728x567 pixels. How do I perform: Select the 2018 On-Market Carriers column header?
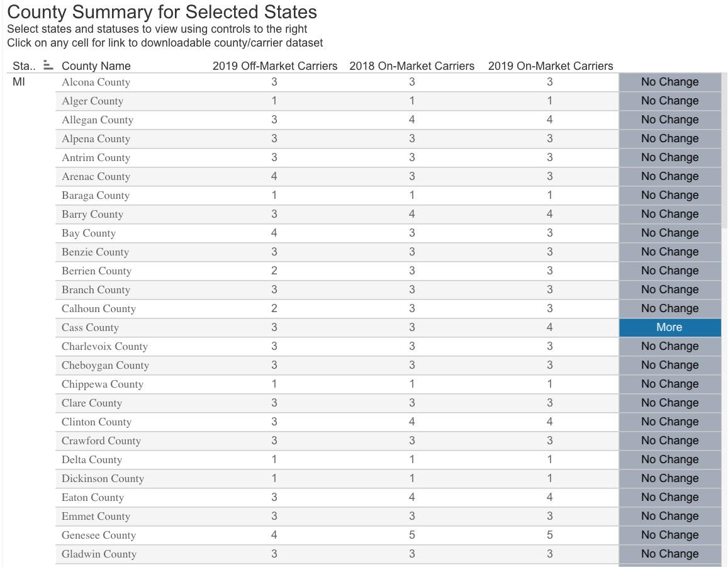pos(412,66)
